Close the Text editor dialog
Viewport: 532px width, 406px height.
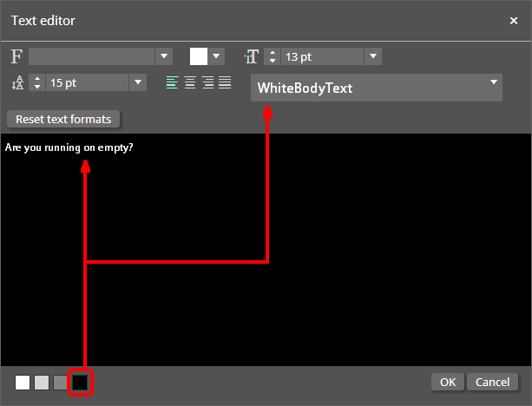513,21
